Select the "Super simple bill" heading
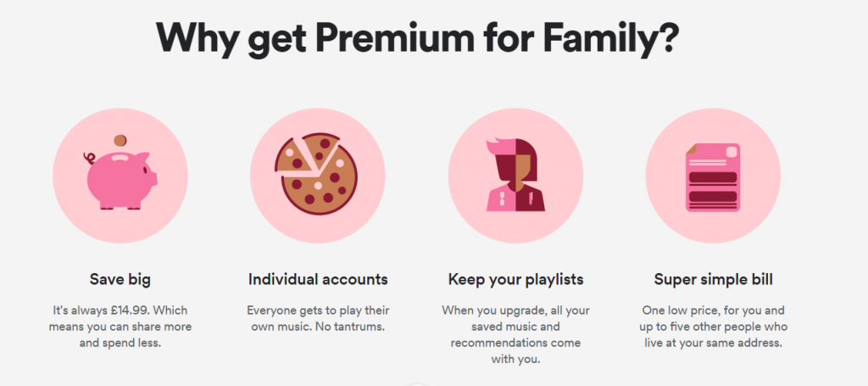Viewport: 868px width, 386px height. tap(713, 279)
